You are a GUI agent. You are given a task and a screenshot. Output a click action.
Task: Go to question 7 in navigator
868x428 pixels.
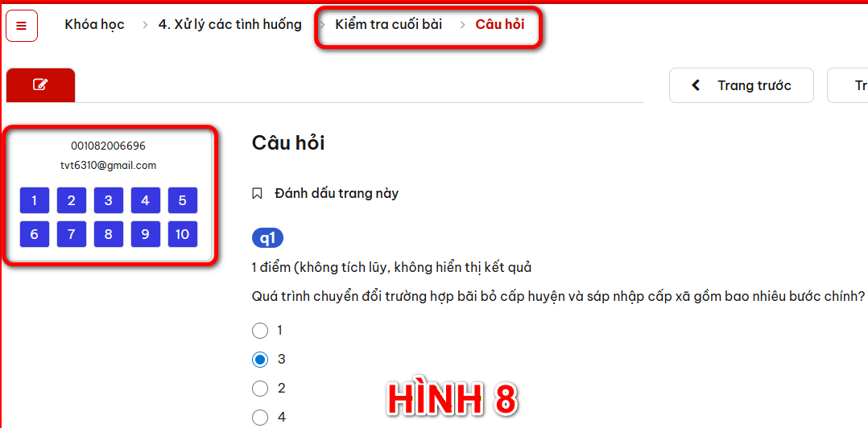click(x=72, y=234)
